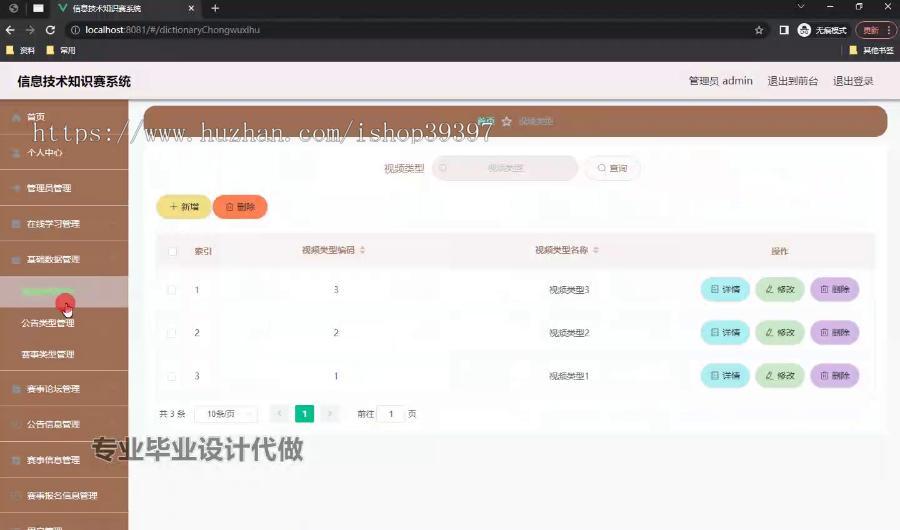
Task: Click 删除 for 视频类型3
Action: 835,289
